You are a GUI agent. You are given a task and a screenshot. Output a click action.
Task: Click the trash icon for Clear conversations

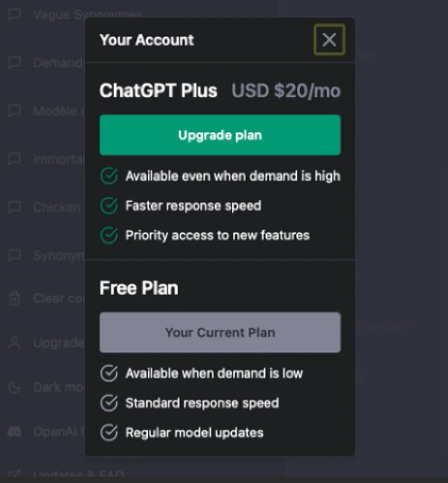14,298
